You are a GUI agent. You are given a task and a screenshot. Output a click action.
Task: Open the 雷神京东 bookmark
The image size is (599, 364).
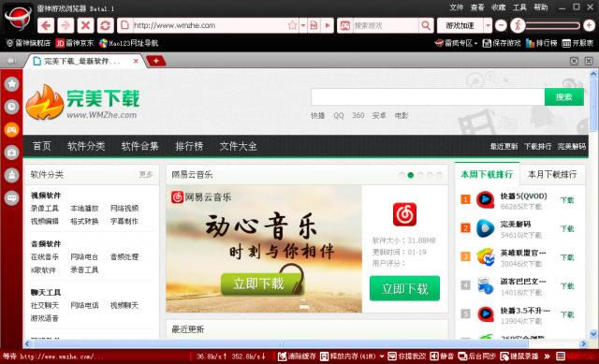click(75, 43)
